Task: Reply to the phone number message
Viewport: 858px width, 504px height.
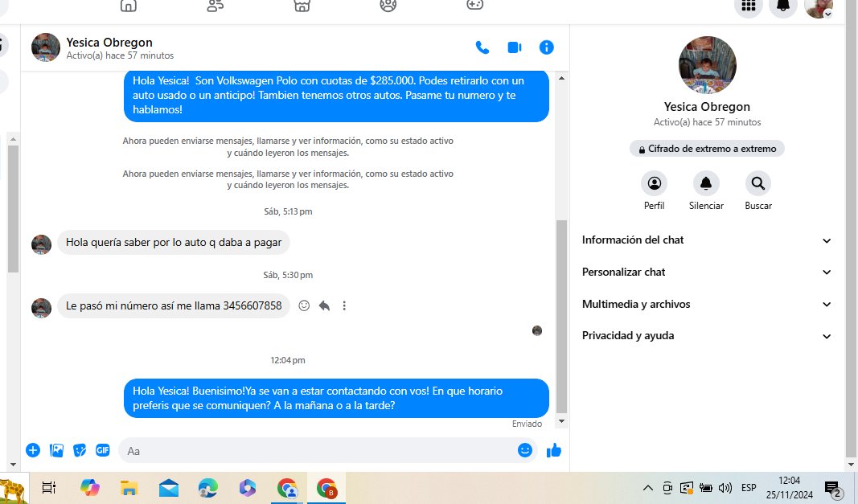Action: 324,305
